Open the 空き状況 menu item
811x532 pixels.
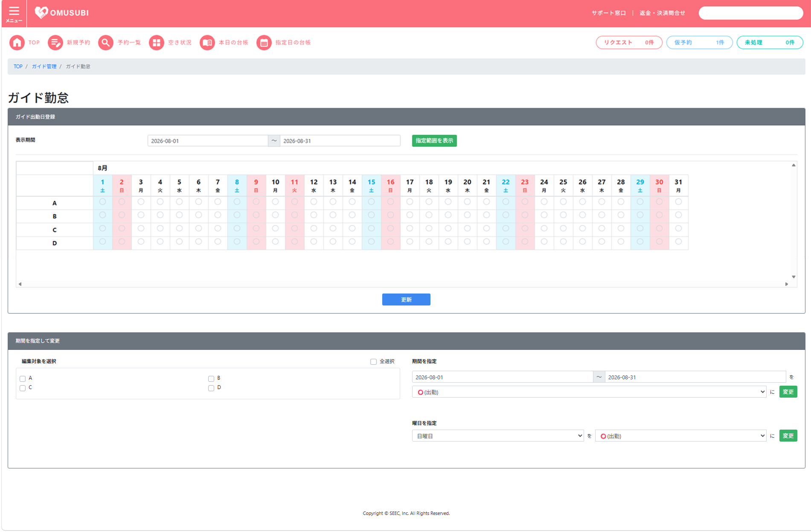[180, 43]
